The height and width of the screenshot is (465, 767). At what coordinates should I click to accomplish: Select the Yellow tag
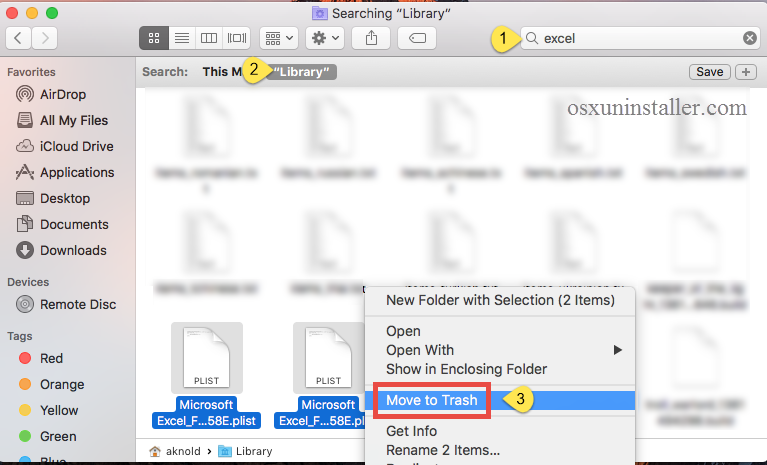[59, 410]
